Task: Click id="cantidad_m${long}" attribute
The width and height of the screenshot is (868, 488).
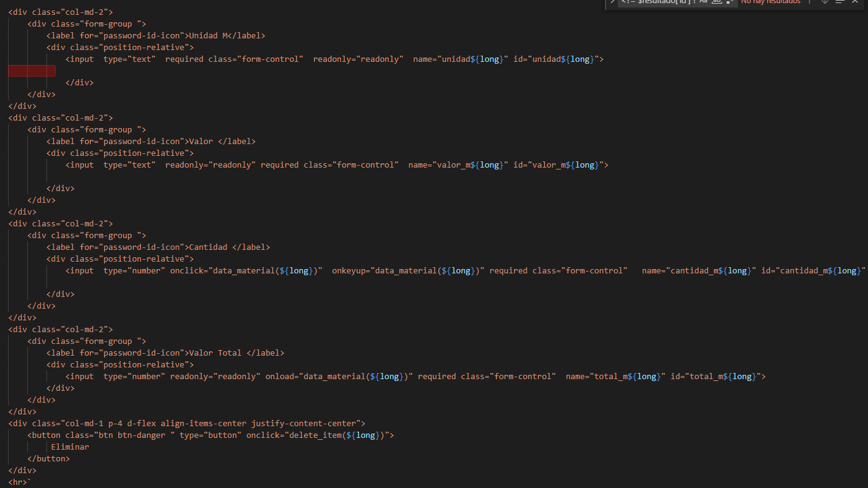Action: click(813, 271)
